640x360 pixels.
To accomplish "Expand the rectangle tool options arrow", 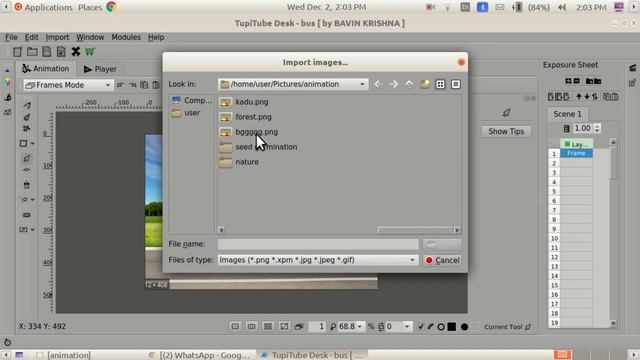I will coord(33,144).
